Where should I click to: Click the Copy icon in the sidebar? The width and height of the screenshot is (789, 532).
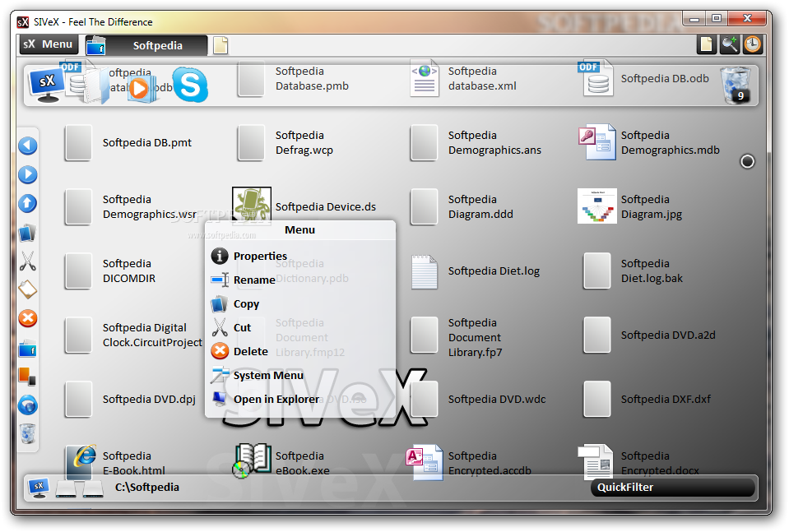click(28, 233)
